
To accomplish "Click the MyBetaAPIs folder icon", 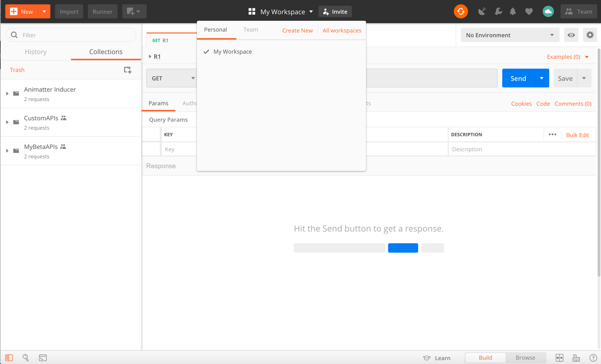I will click(16, 151).
